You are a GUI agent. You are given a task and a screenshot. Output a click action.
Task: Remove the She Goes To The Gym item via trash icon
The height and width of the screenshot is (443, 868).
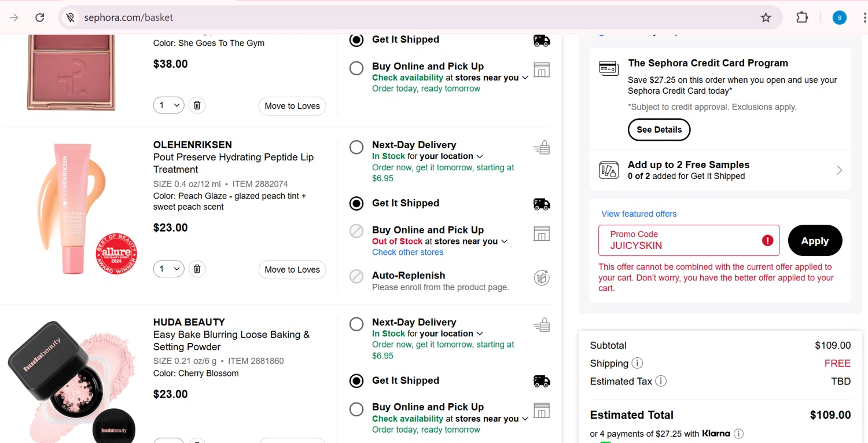pyautogui.click(x=197, y=105)
